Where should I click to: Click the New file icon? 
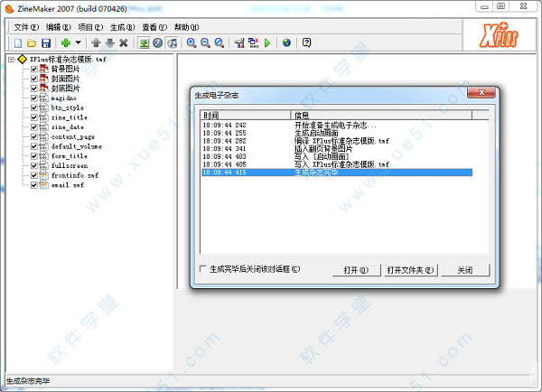(x=18, y=42)
